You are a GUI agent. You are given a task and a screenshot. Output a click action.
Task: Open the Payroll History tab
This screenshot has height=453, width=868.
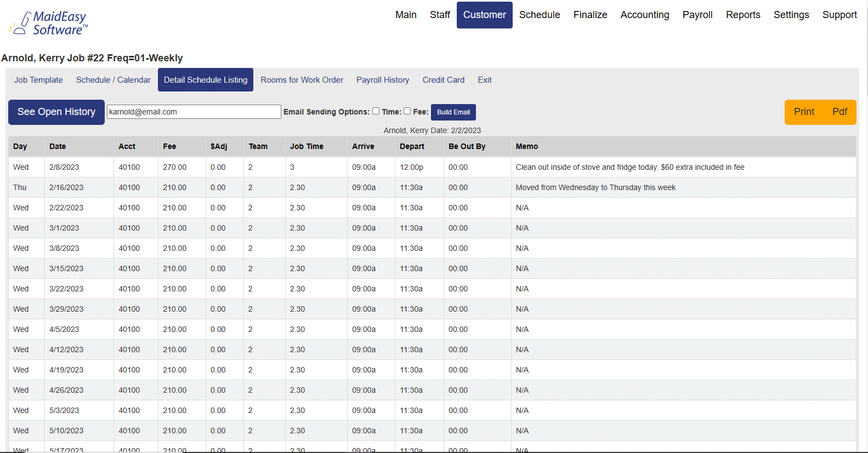[x=383, y=80]
